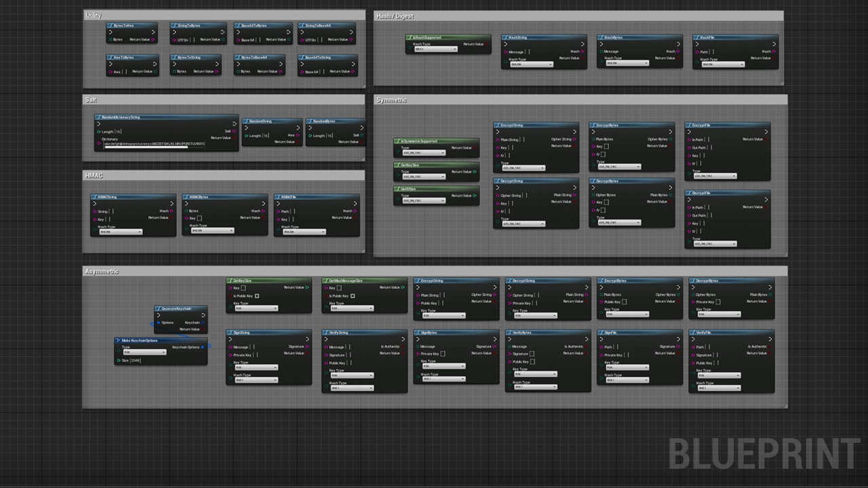
Task: Click the Length input field on RandomString
Action: (x=265, y=136)
